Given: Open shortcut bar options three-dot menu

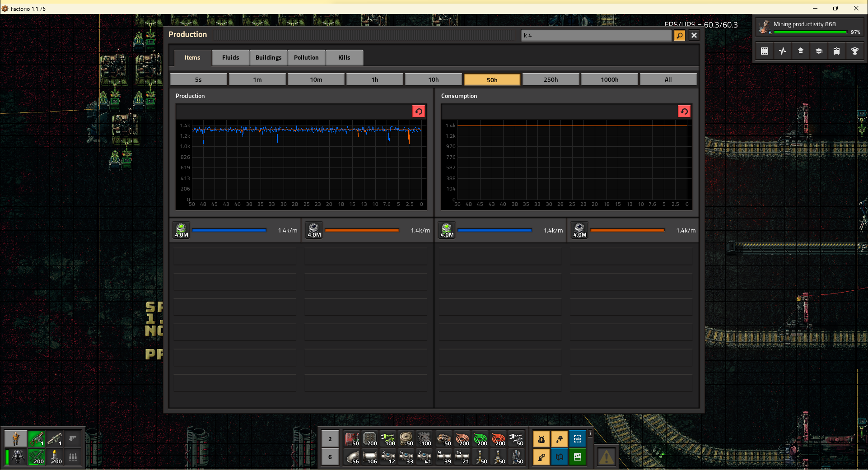Looking at the screenshot, I should 590,433.
